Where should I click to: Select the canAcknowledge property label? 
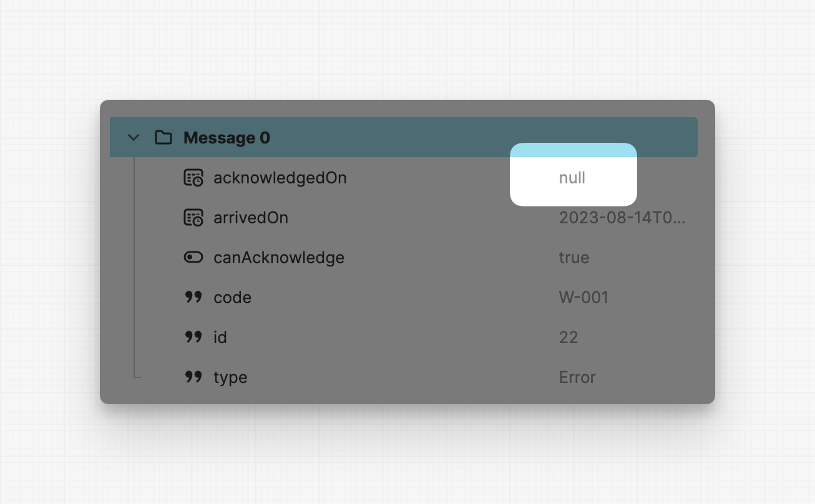tap(279, 258)
